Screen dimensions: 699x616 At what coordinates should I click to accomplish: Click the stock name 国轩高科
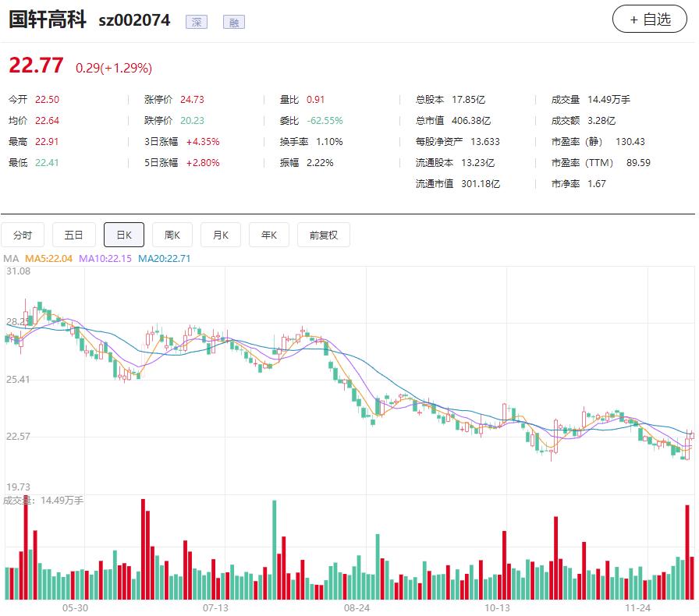tap(49, 21)
